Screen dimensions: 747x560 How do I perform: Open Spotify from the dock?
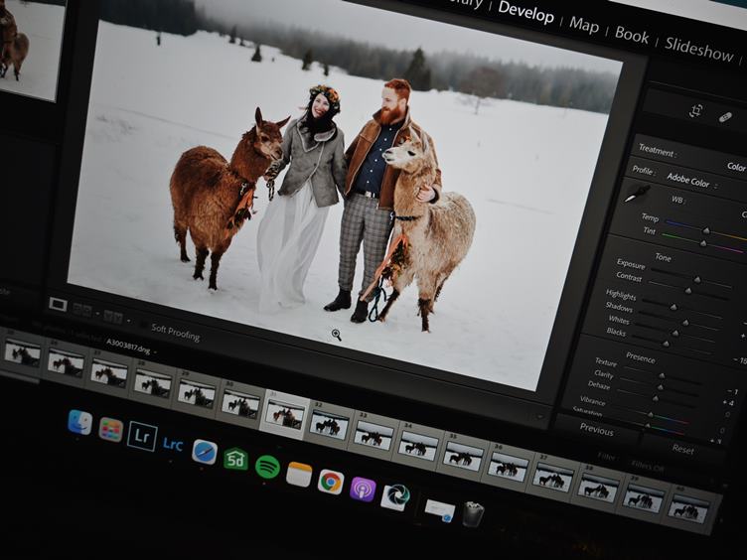coord(267,467)
